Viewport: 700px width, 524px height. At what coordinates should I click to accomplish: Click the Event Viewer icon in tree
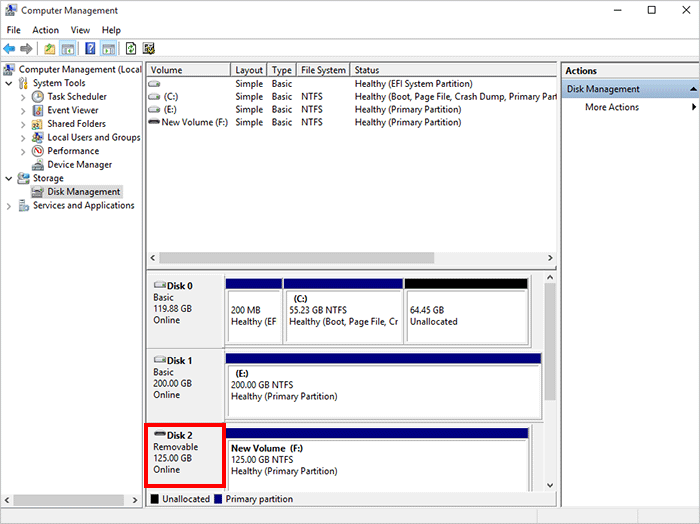[x=38, y=110]
